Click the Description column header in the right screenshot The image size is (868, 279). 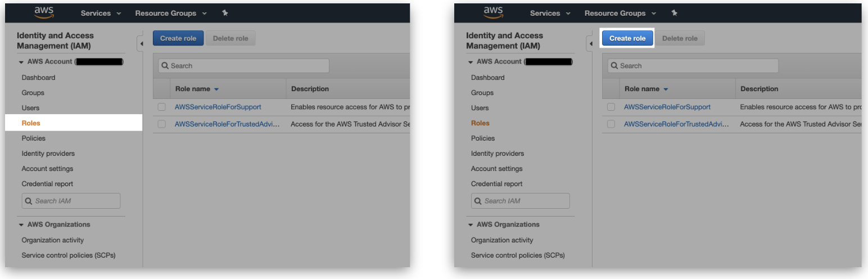[x=759, y=89]
